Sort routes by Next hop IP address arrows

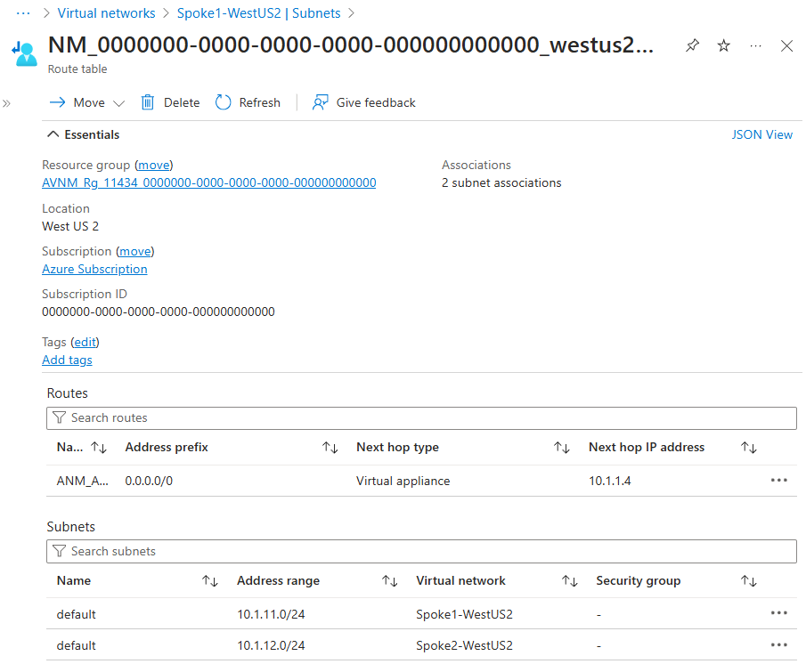(x=749, y=448)
